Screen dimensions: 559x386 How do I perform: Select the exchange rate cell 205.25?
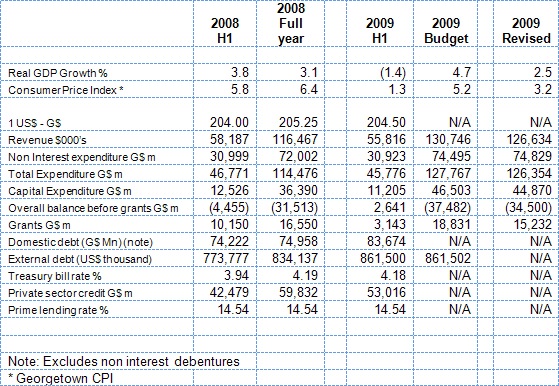[x=298, y=123]
